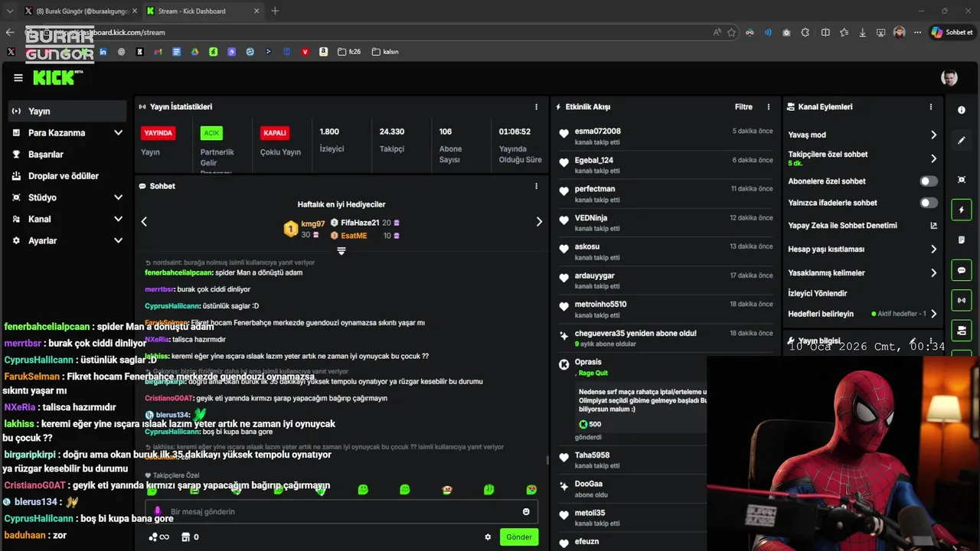Open the Edge extensions puzzle icon
The width and height of the screenshot is (980, 551).
tap(805, 32)
